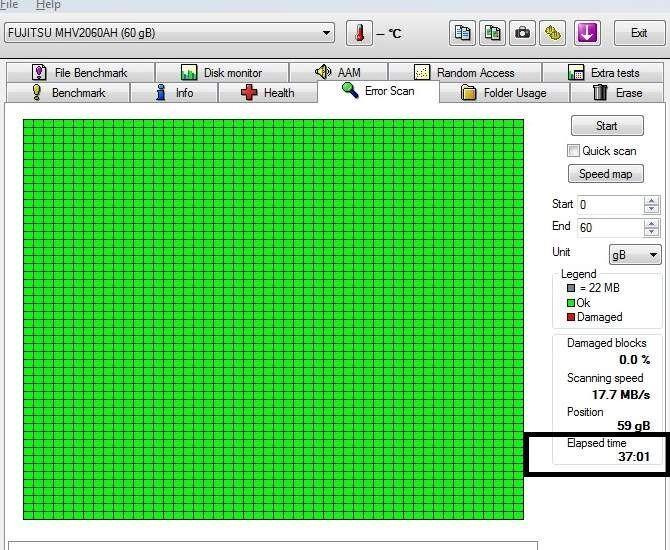Click the copy screenshot to clipboard icon
Screen dimensions: 670x550
(492, 33)
